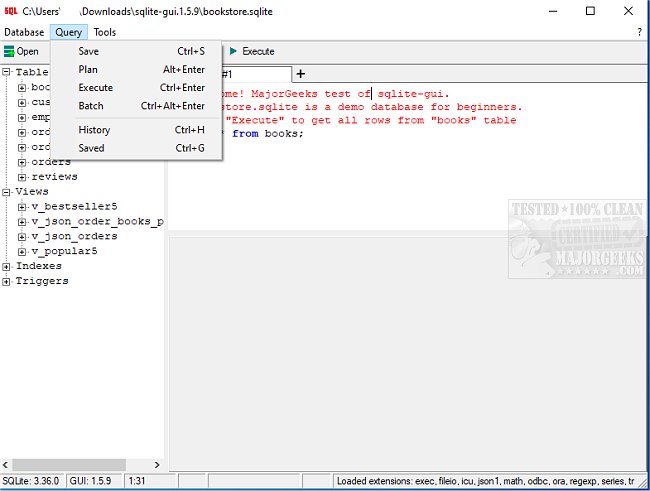Maximize the sqlite-gui window
Screen dimensions: 650x491
(590, 11)
